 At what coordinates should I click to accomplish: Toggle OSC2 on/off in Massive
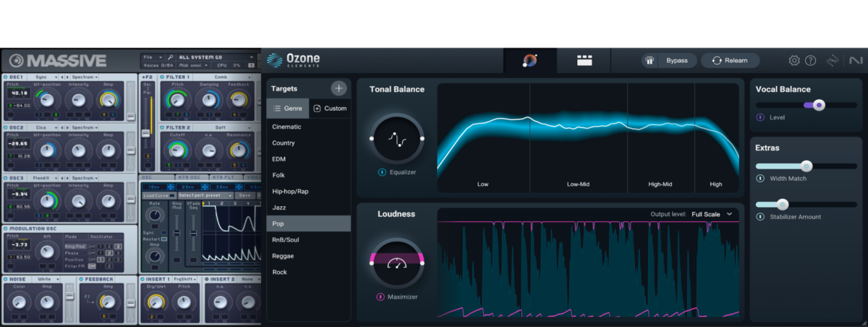pyautogui.click(x=5, y=127)
